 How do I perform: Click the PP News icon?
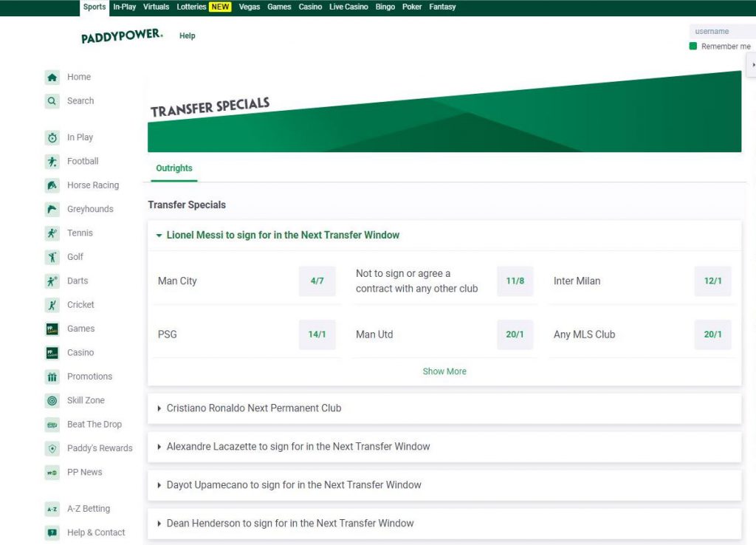(52, 472)
